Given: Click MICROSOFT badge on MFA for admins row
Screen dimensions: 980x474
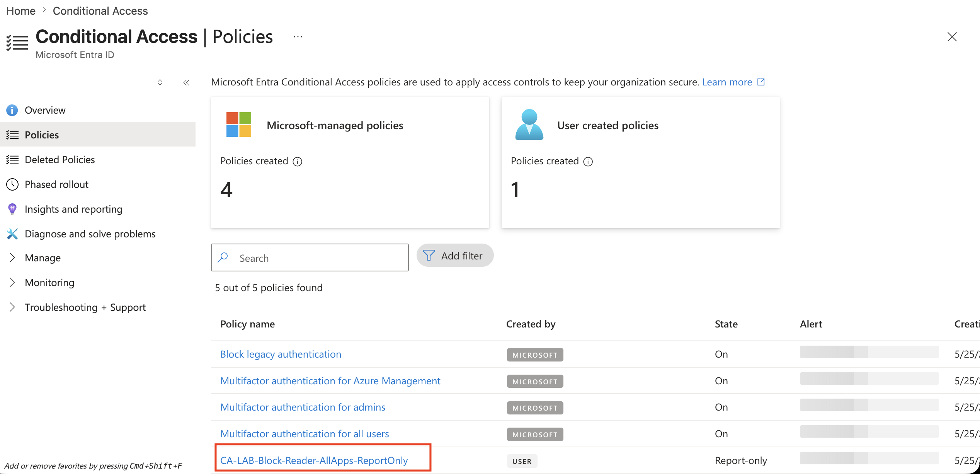Looking at the screenshot, I should click(x=535, y=408).
